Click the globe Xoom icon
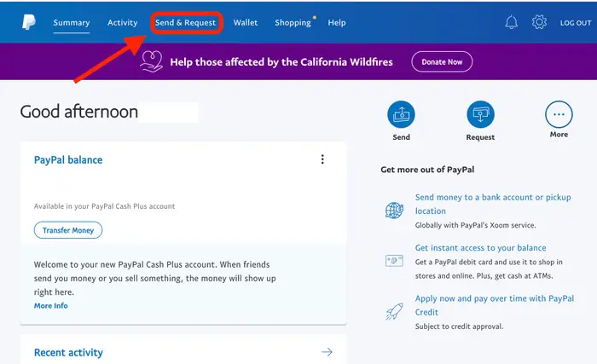This screenshot has height=364, width=597. 394,211
